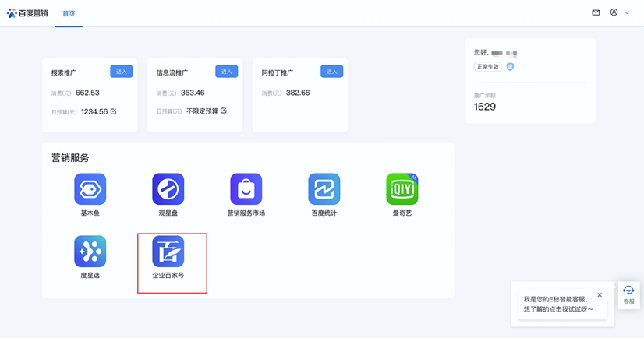The image size is (644, 338).
Task: Open the mail messages icon
Action: click(x=596, y=12)
